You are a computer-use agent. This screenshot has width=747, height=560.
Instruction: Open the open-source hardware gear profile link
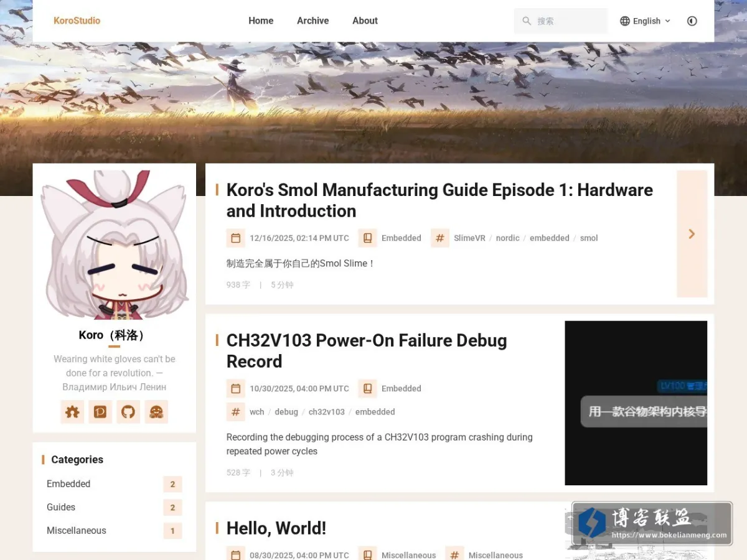coord(72,412)
